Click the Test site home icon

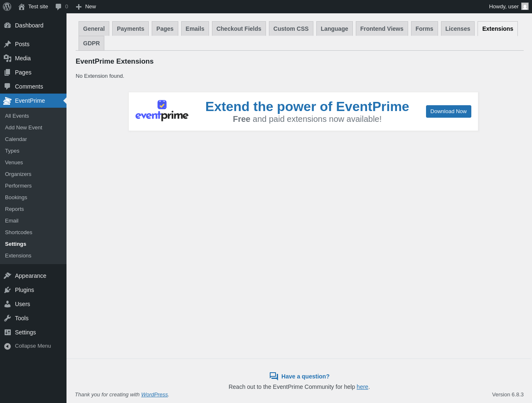[22, 7]
